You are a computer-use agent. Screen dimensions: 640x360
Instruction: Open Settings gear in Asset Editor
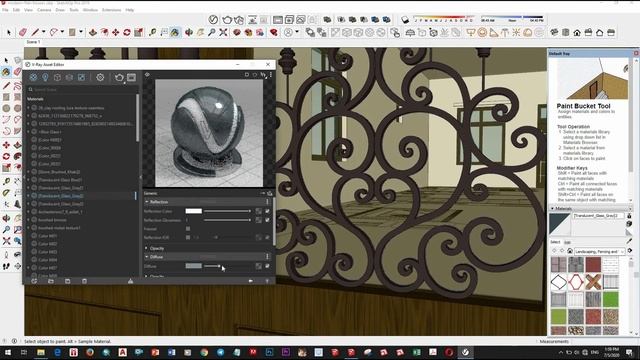(100, 77)
